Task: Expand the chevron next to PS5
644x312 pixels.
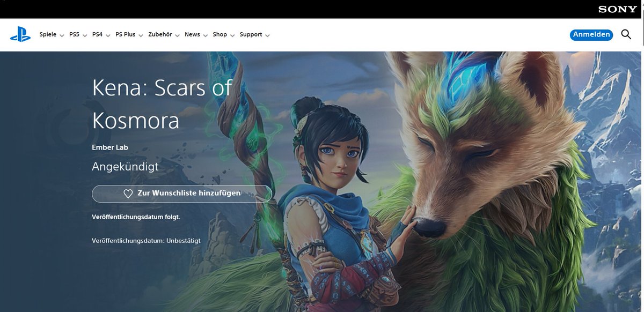Action: tap(85, 35)
